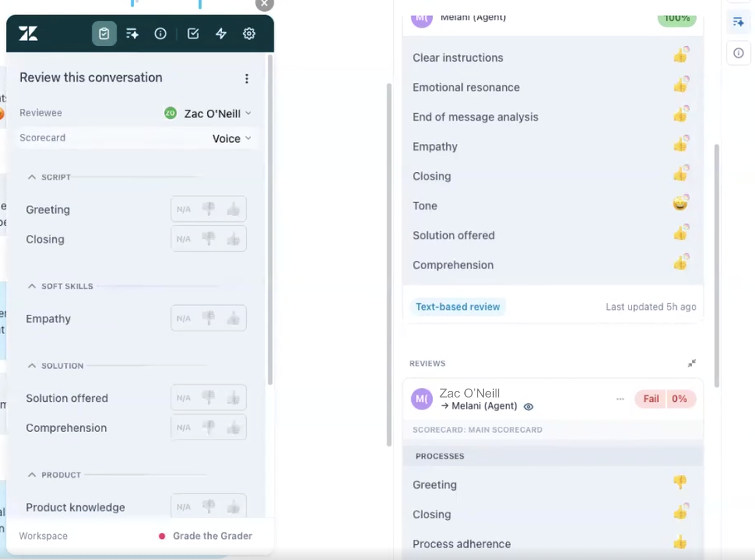Open the three-dot menu beside review title
The width and height of the screenshot is (755, 560).
pos(247,78)
